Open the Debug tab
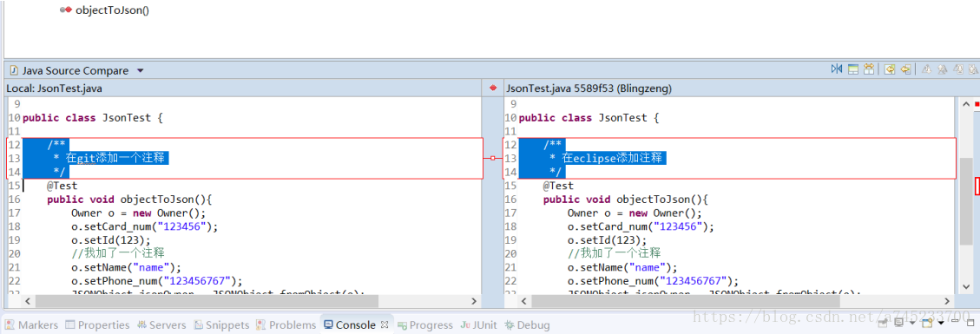The width and height of the screenshot is (980, 334). 528,324
